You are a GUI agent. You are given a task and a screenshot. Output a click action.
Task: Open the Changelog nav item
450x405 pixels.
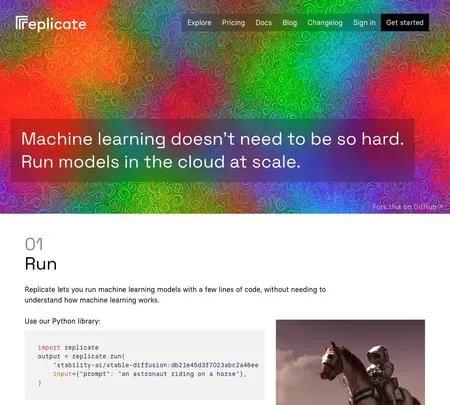pyautogui.click(x=325, y=23)
